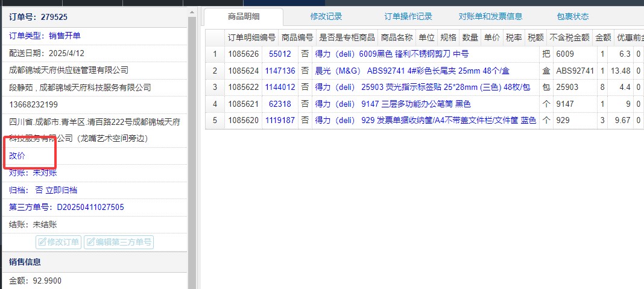This screenshot has height=289, width=644.
Task: Click the 规格 column header
Action: (448, 38)
